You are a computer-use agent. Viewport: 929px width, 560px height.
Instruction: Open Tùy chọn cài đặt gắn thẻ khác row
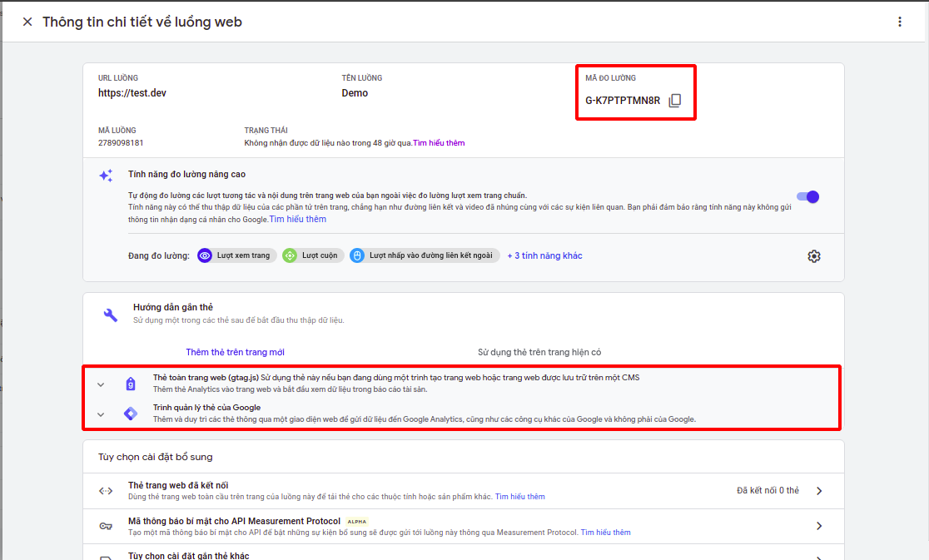pyautogui.click(x=464, y=553)
